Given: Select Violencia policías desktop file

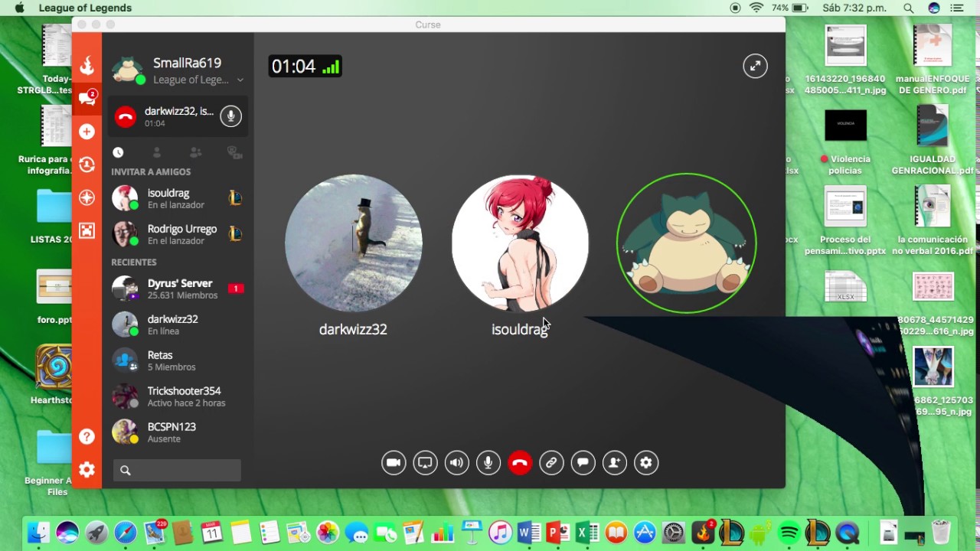Looking at the screenshot, I should click(x=846, y=142).
